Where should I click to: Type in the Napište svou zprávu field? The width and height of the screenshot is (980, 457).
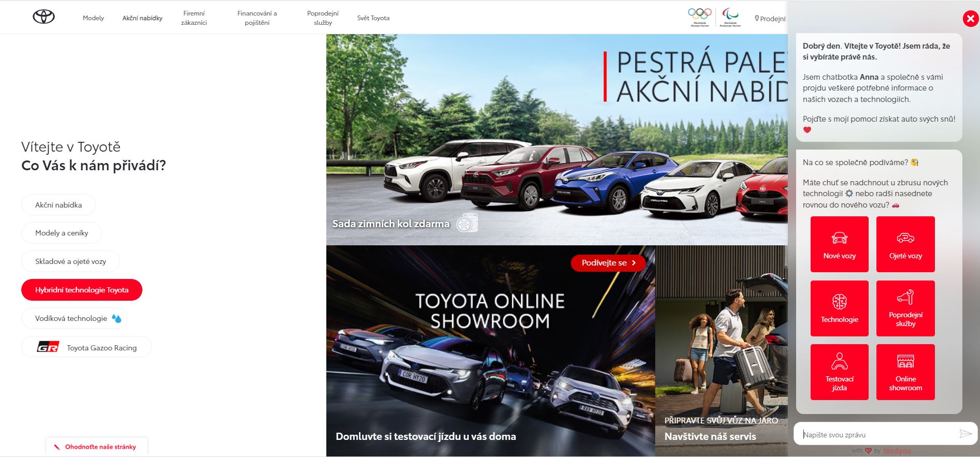click(x=875, y=434)
